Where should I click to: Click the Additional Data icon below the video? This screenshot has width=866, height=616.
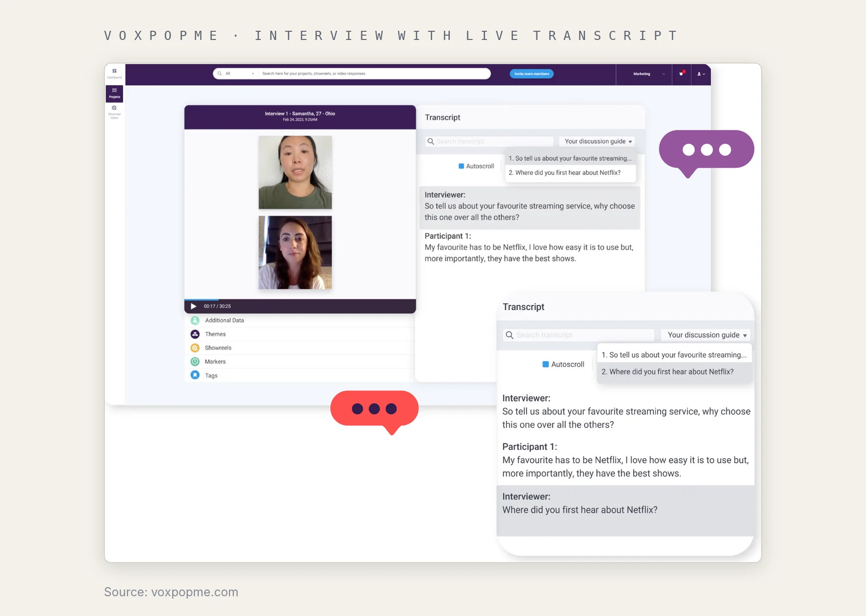pyautogui.click(x=195, y=320)
